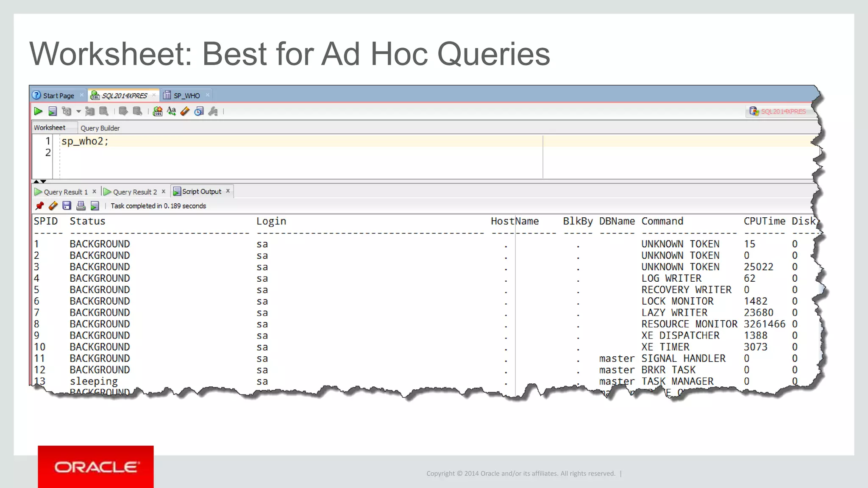Click the Explain Plan toolbar icon

[x=67, y=111]
